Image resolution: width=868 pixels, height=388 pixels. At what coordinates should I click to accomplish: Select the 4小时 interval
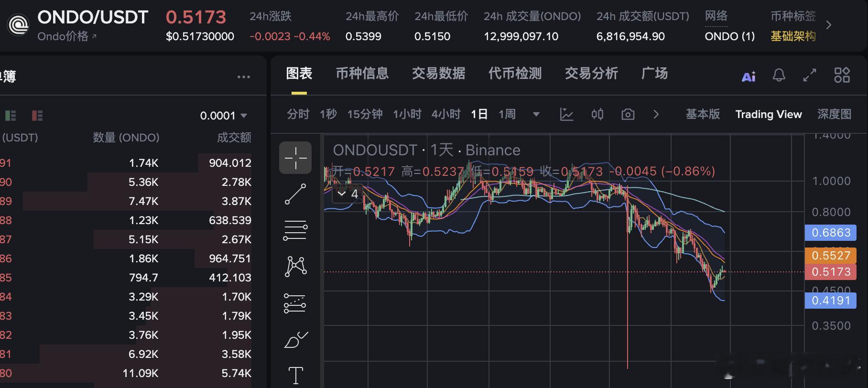click(x=446, y=114)
